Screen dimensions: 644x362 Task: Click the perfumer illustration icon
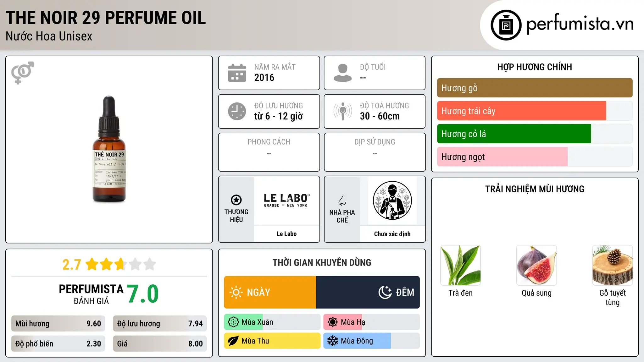pyautogui.click(x=392, y=200)
